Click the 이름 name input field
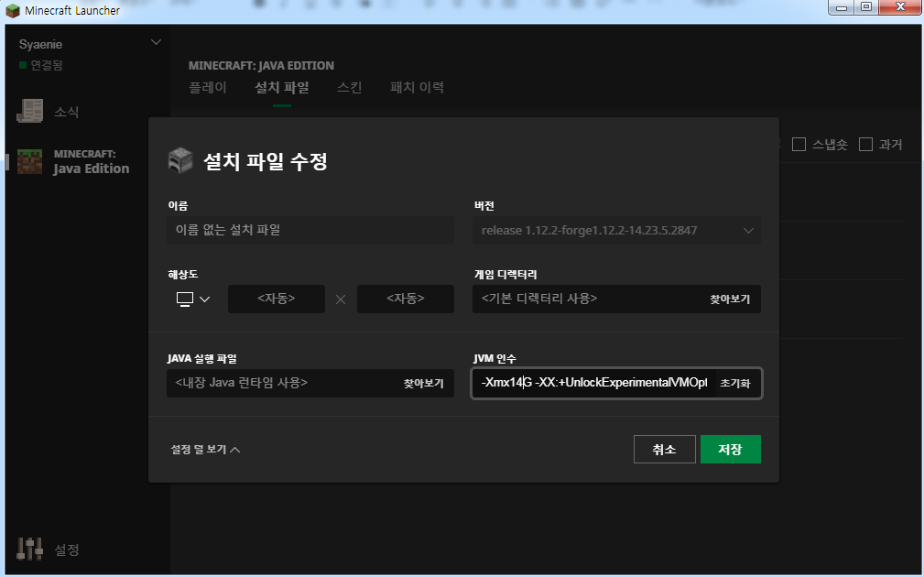The width and height of the screenshot is (924, 577). click(x=310, y=231)
